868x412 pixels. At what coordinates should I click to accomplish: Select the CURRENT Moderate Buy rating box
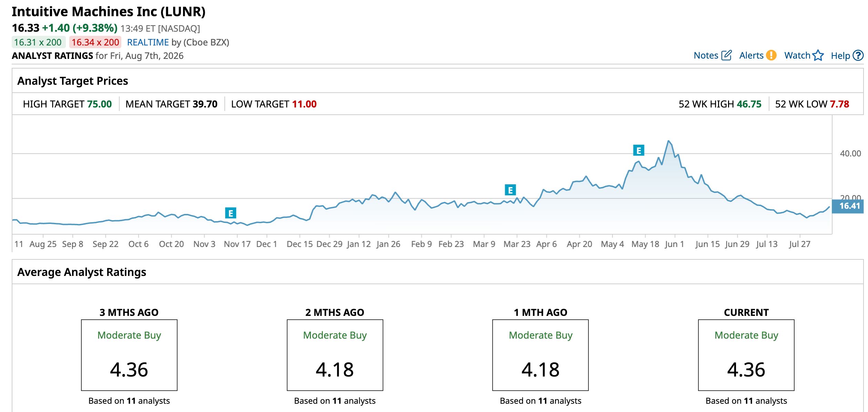746,355
